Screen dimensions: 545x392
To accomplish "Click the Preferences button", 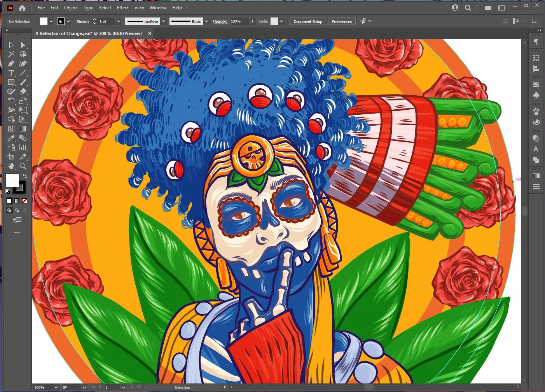I will [x=342, y=21].
